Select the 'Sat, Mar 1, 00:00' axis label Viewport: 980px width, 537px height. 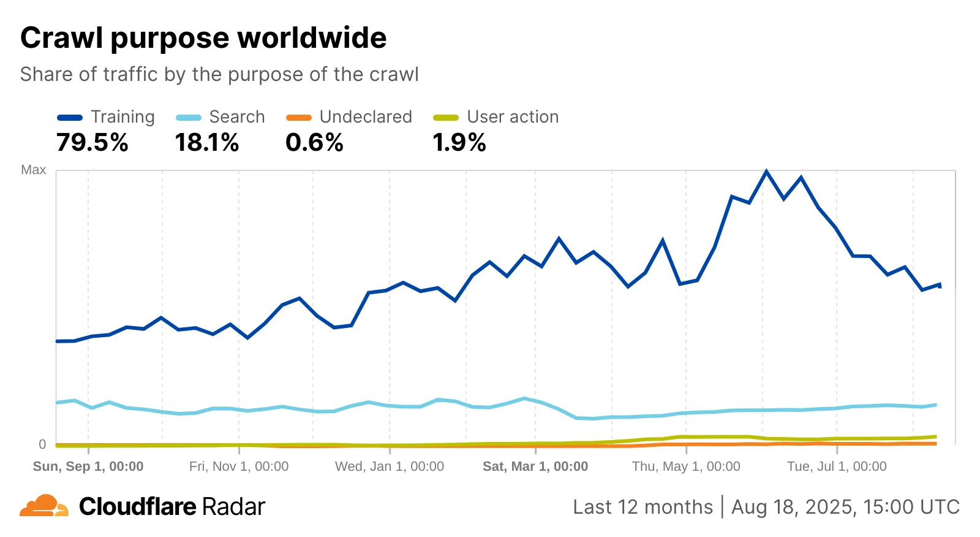coord(535,467)
